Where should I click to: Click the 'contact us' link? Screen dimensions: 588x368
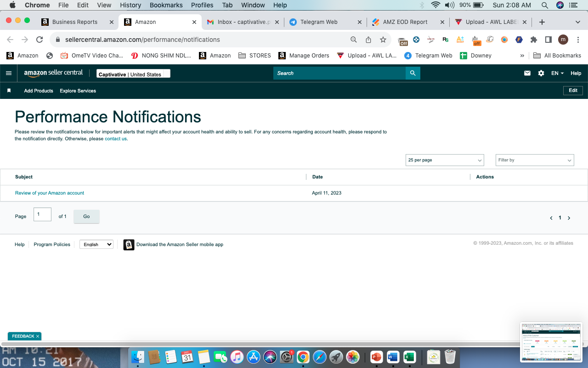click(116, 139)
